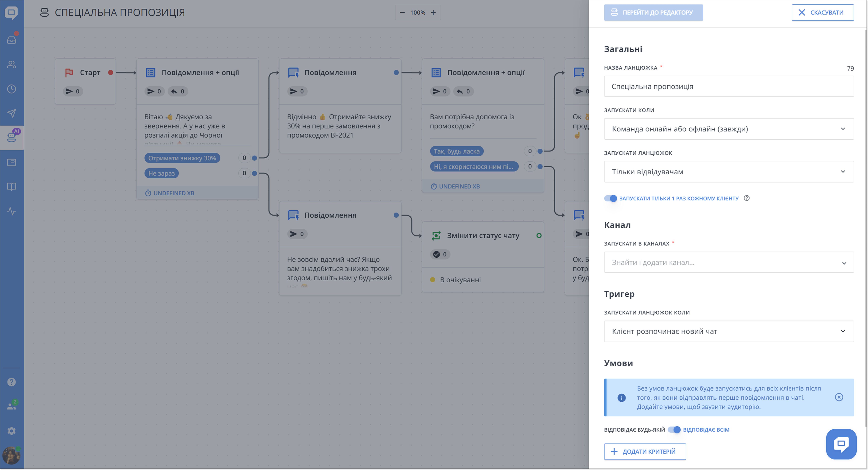Select the AI chatbot sidebar icon
This screenshot has height=470, width=868.
pyautogui.click(x=12, y=138)
